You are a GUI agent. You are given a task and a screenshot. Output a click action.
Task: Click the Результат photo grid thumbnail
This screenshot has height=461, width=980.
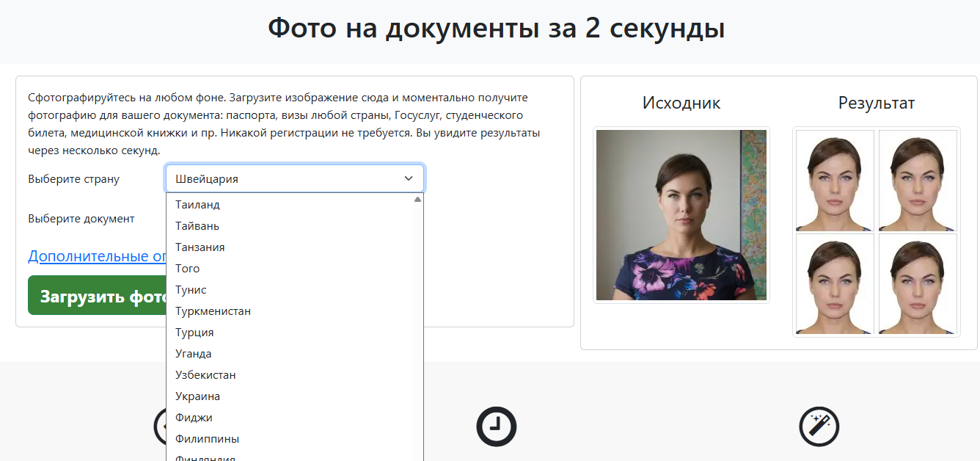point(877,232)
